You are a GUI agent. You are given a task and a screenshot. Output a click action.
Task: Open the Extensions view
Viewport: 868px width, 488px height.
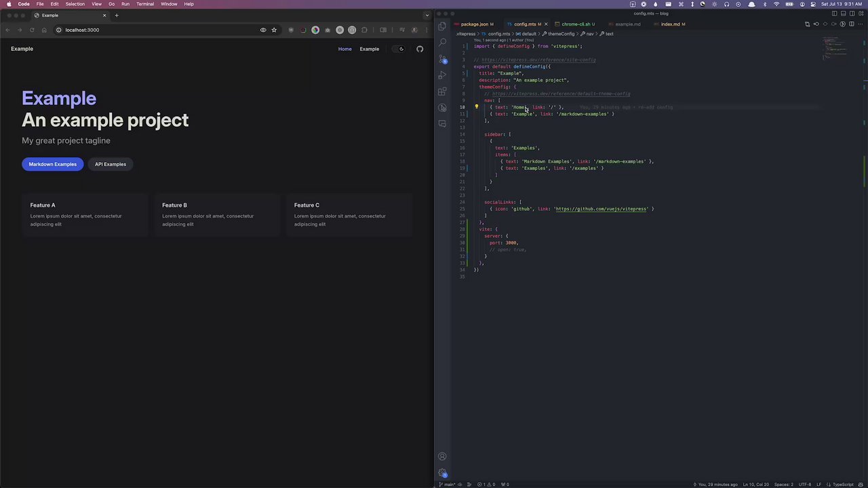[x=442, y=91]
